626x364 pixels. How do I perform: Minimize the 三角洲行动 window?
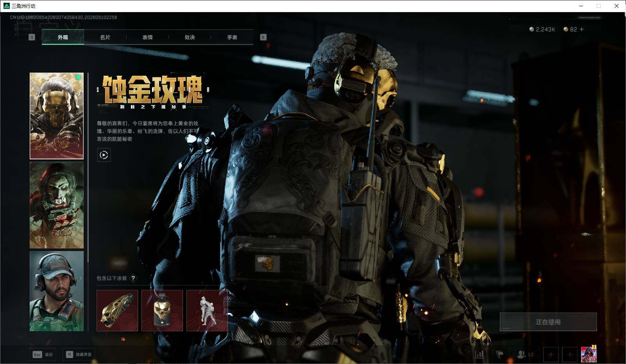point(581,6)
